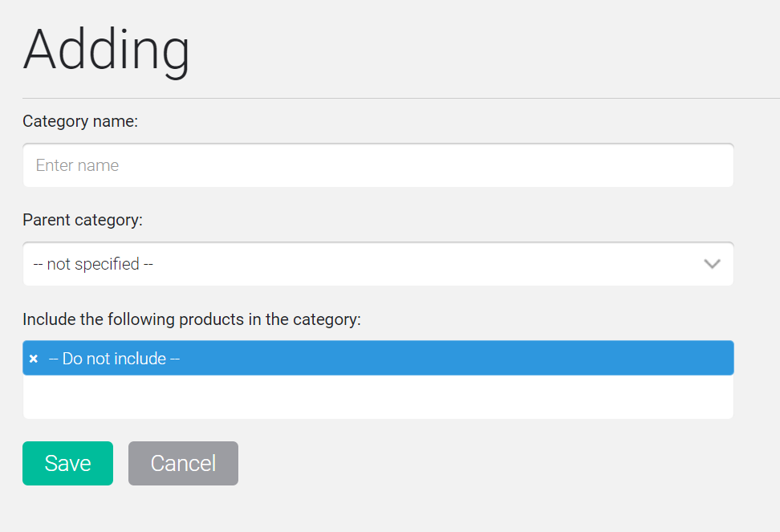
Task: Open the products multi-select list
Action: 378,380
